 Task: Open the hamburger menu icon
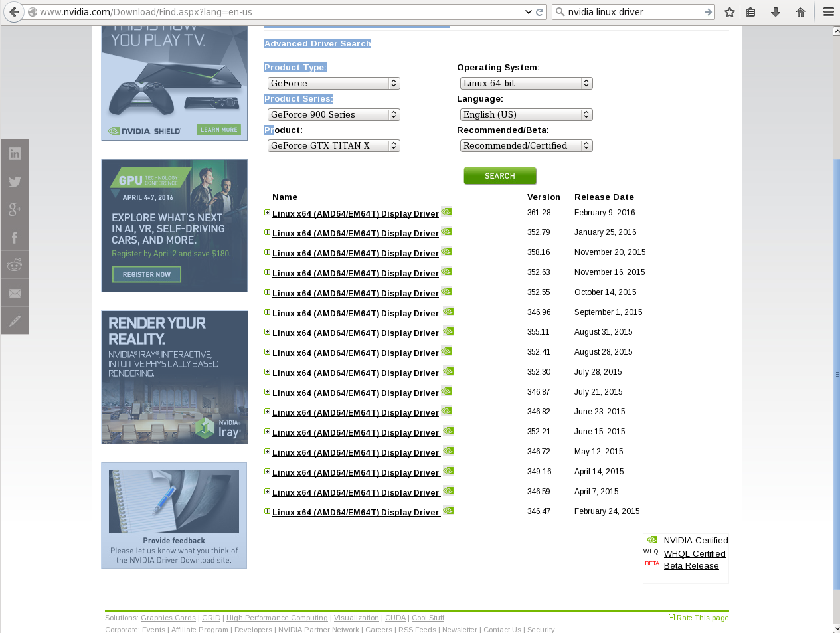829,12
